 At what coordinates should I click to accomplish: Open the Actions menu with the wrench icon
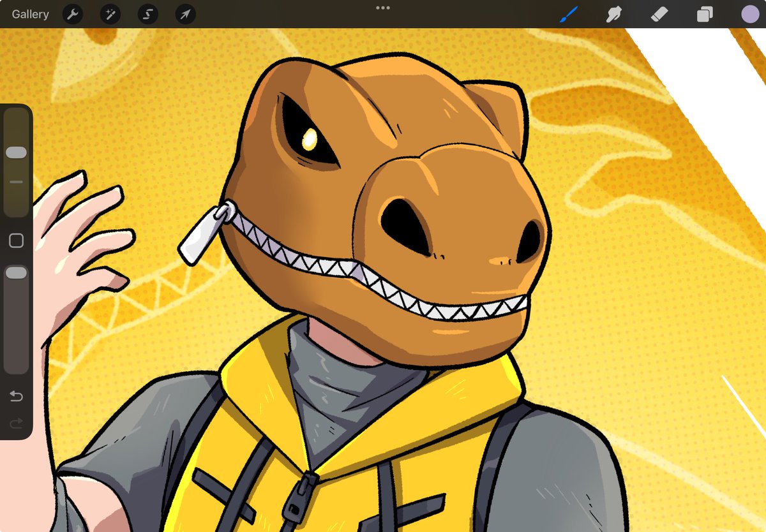[72, 14]
